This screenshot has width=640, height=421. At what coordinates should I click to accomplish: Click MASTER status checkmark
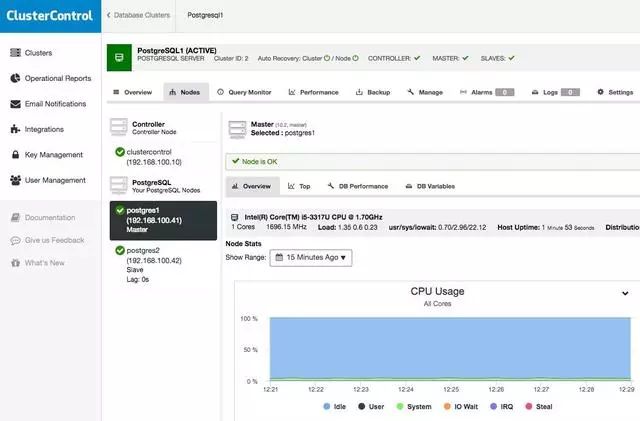(x=465, y=58)
